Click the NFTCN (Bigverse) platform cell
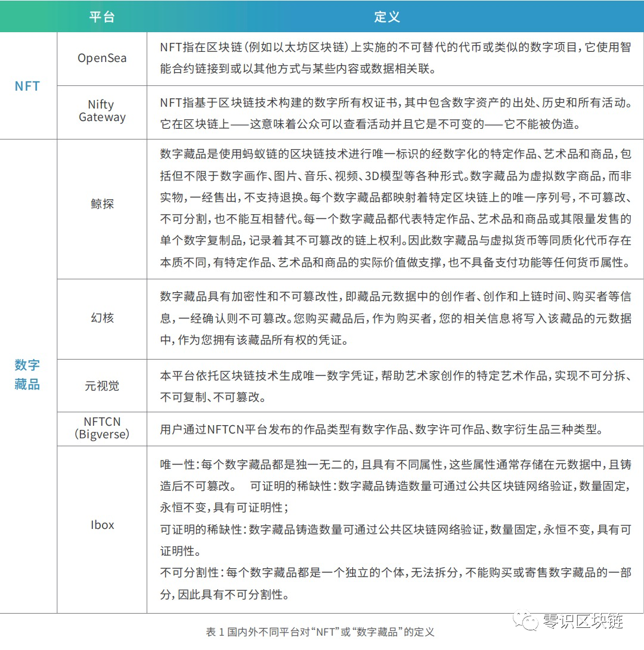This screenshot has height=650, width=644. point(102,428)
